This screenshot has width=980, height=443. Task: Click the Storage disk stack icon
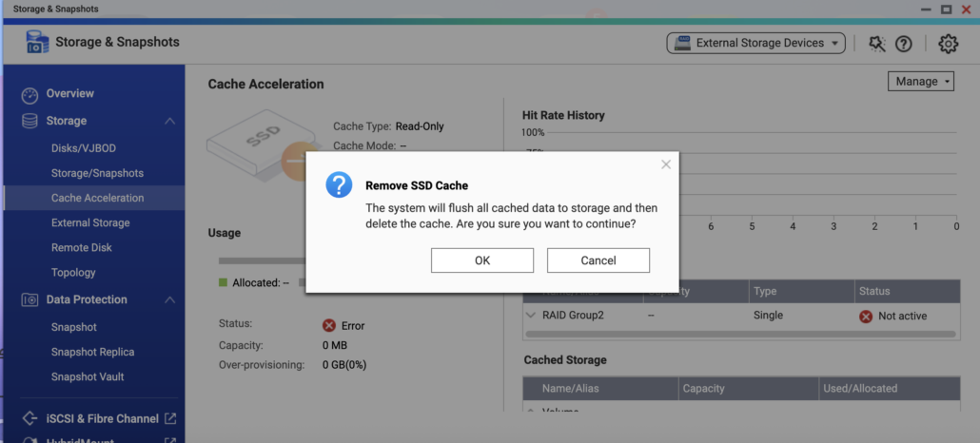coord(29,122)
